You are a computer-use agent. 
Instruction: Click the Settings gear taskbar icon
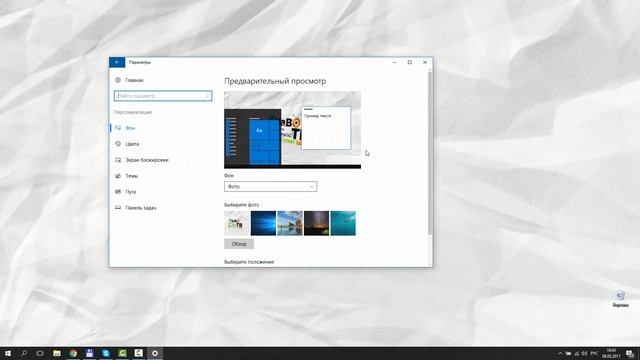click(155, 353)
